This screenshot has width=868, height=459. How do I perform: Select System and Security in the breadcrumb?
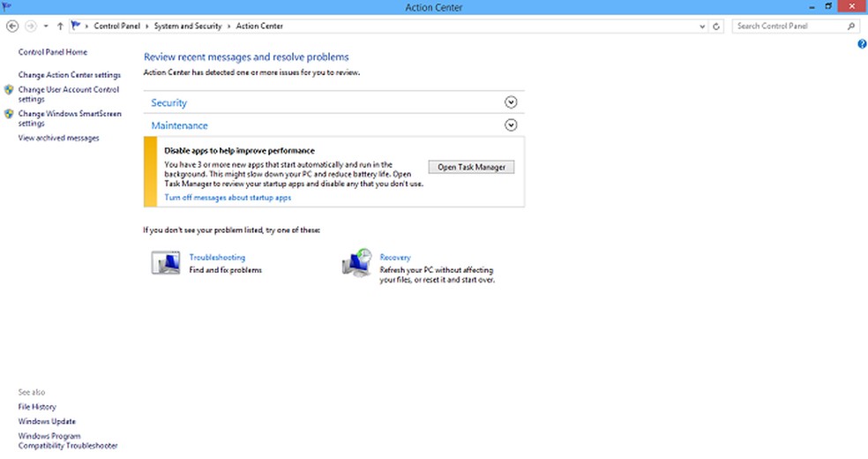click(188, 26)
